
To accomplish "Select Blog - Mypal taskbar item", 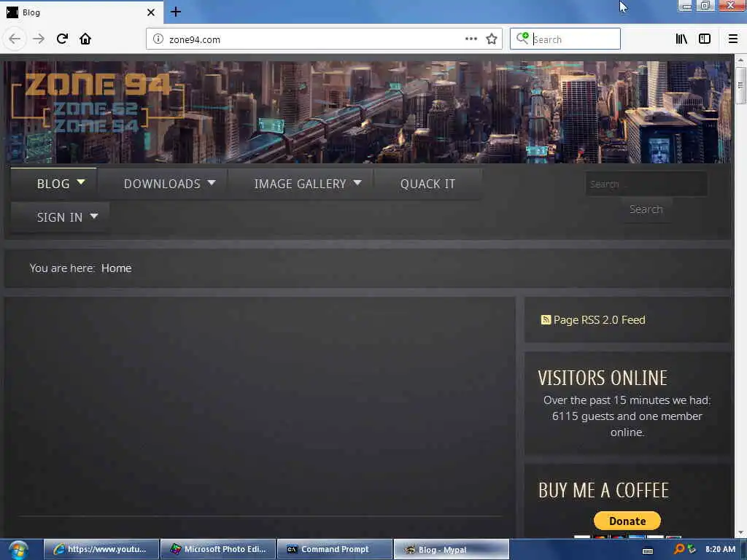I will point(451,550).
